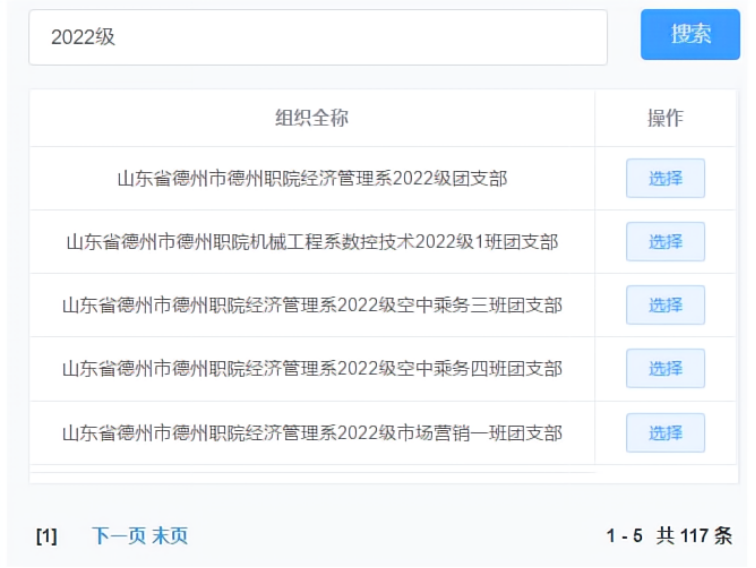Select 经济管理系2022级团支部 using its 选择 button
This screenshot has width=756, height=568.
coord(665,178)
